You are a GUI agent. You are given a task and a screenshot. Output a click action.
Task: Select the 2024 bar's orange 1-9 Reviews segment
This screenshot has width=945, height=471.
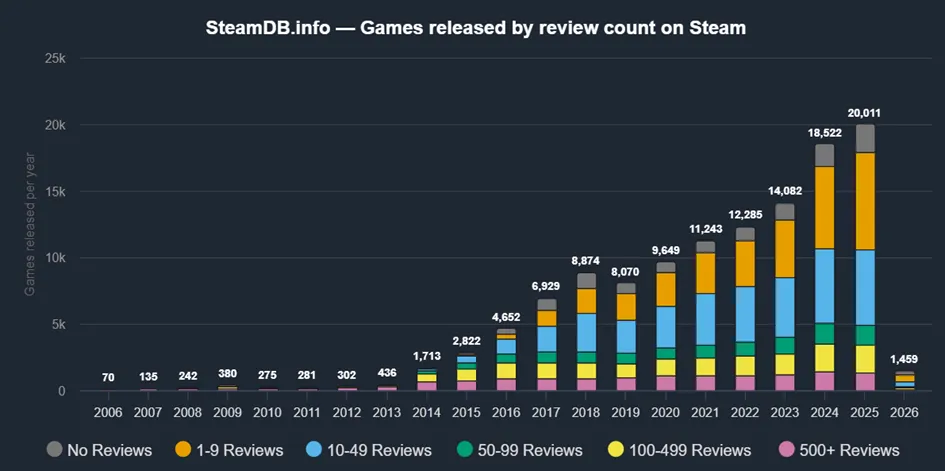tap(825, 208)
